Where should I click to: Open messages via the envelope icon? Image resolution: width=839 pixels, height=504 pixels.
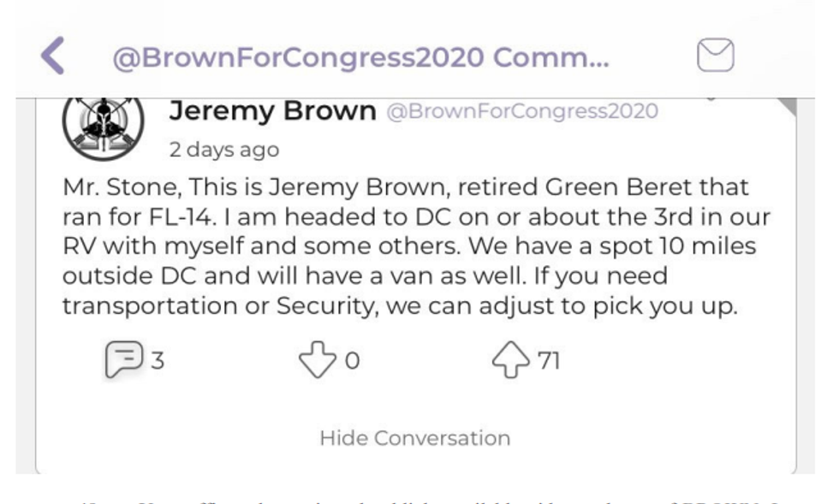pos(717,56)
